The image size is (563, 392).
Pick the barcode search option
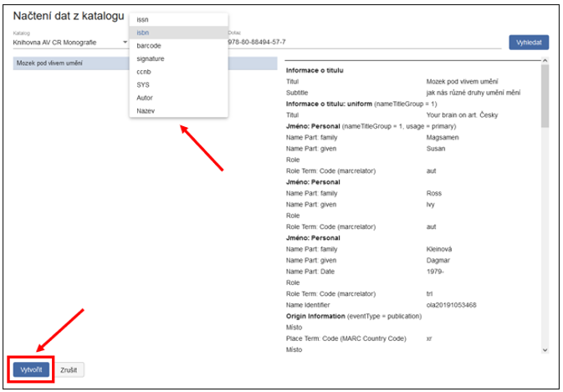click(148, 45)
